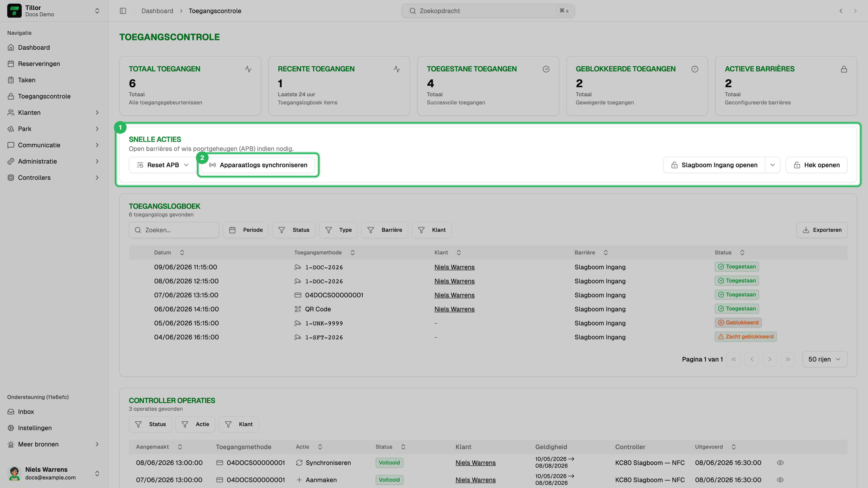Open the Type filter

tap(338, 230)
